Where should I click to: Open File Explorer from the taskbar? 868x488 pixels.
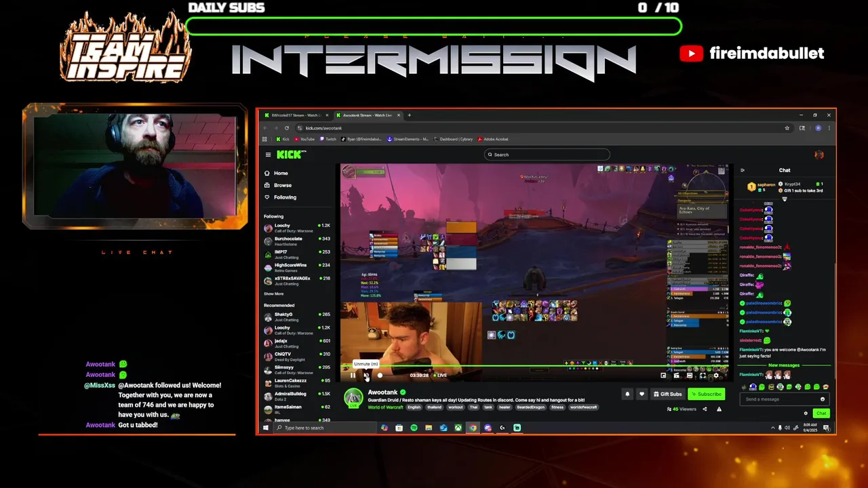pyautogui.click(x=429, y=428)
